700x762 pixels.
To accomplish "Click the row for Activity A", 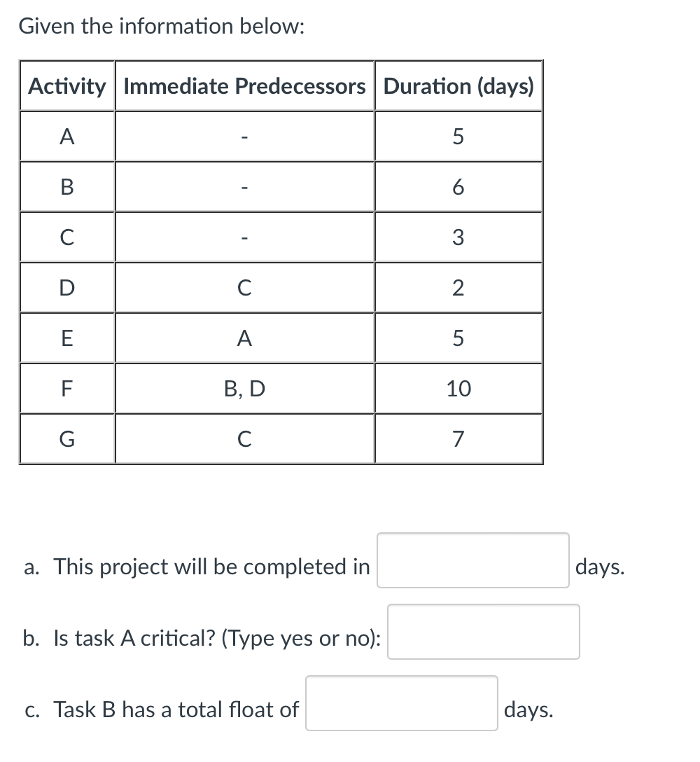I will pyautogui.click(x=66, y=137).
